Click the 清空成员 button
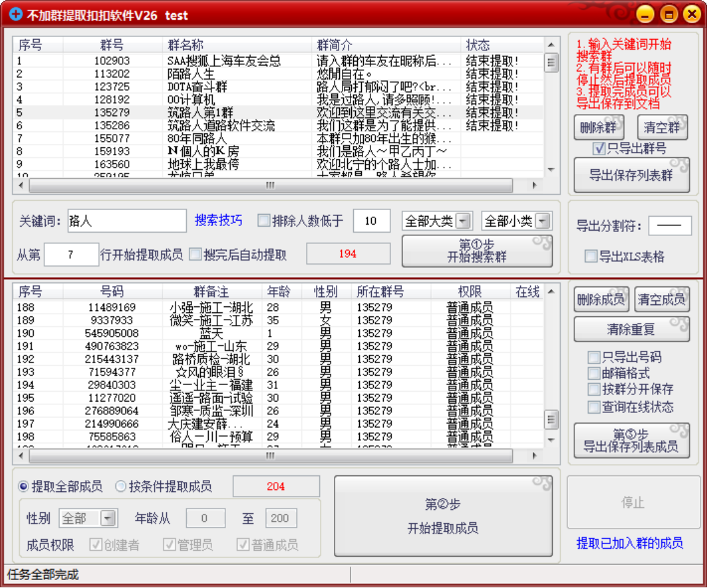The width and height of the screenshot is (707, 588). 662,299
